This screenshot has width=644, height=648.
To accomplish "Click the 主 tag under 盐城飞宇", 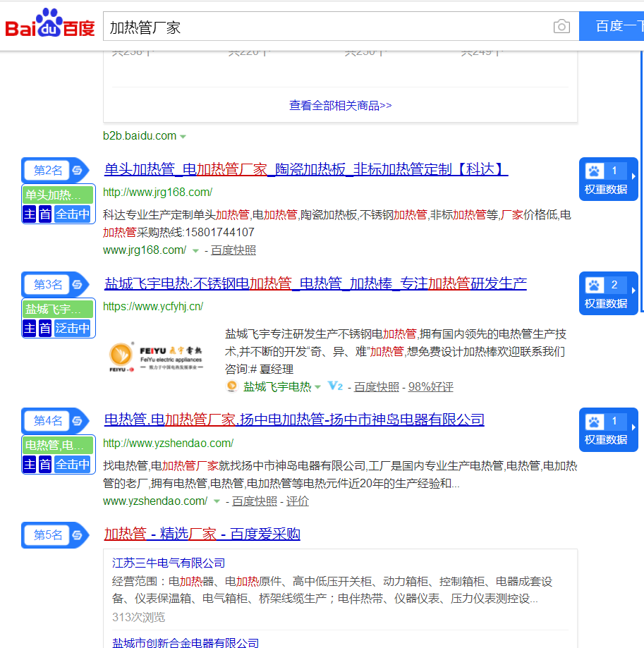I will click(30, 328).
